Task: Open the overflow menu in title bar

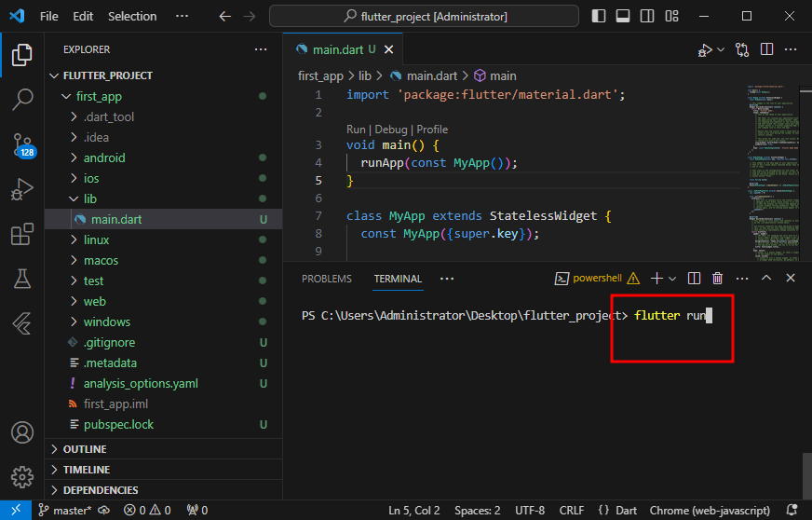Action: tap(182, 17)
